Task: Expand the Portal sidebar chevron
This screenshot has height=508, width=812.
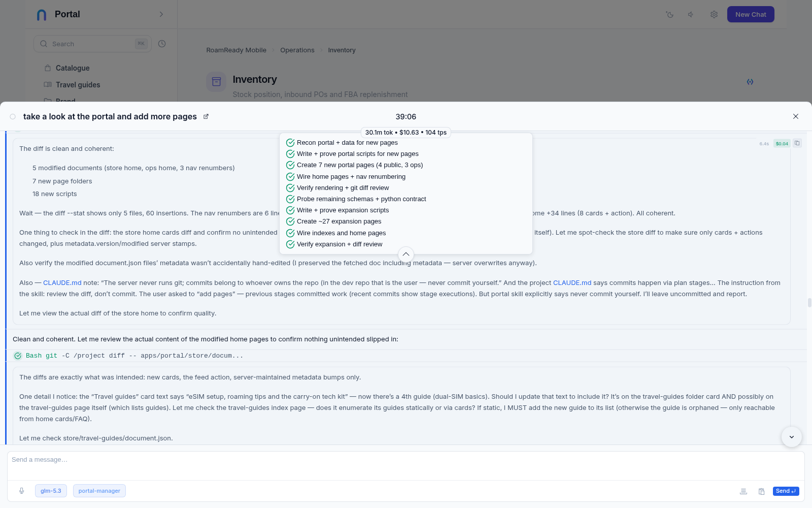Action: pos(161,14)
